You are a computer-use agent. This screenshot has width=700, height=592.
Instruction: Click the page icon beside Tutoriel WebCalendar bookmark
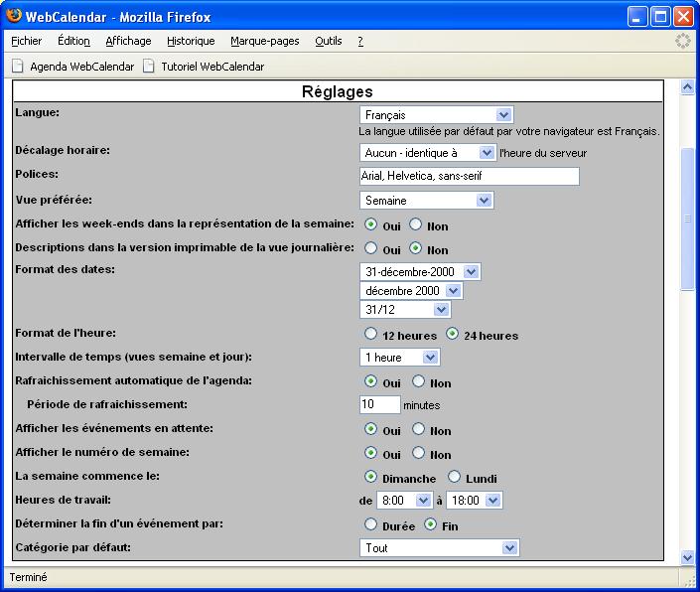coord(148,67)
